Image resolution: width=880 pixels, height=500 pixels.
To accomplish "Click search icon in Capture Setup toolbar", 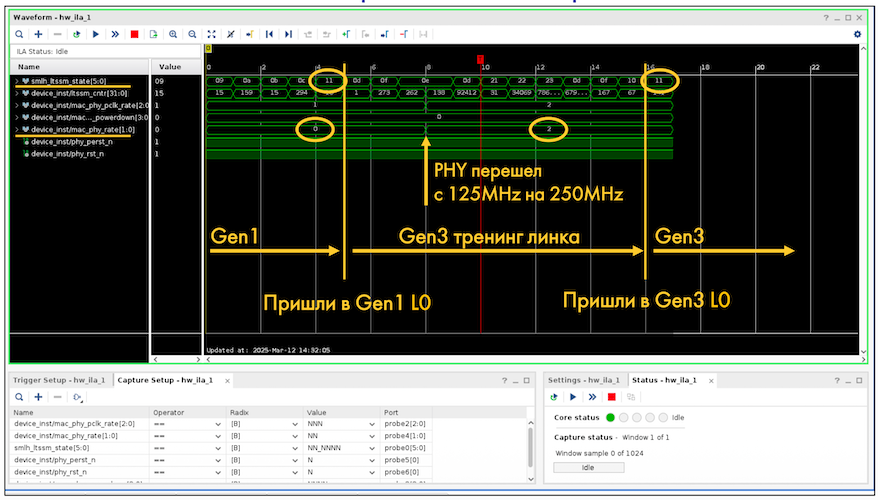I will 19,397.
